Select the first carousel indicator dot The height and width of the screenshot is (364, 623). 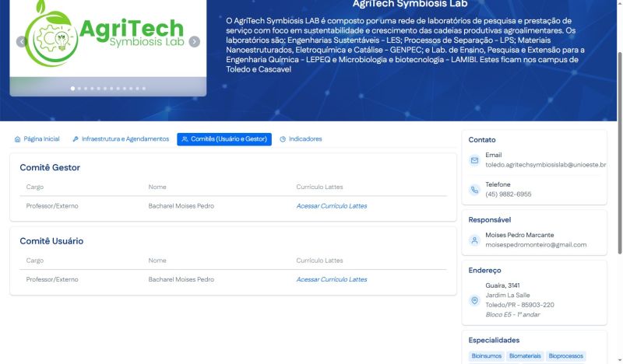(73, 89)
